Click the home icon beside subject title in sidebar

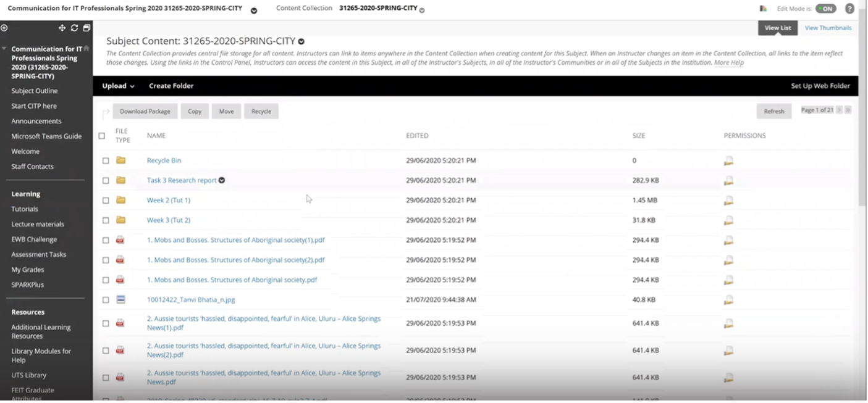tap(86, 48)
